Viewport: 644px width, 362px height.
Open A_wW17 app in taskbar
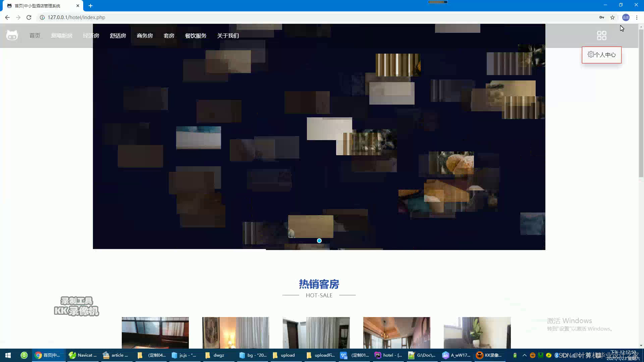point(456,355)
